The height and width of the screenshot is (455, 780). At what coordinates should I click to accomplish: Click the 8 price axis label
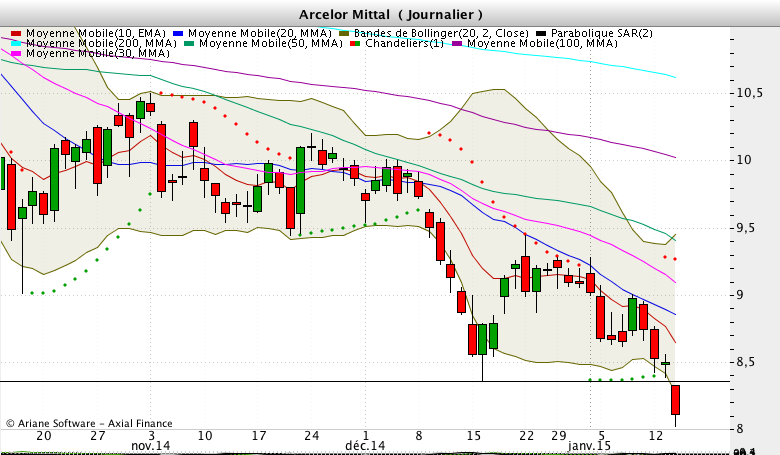pyautogui.click(x=740, y=428)
